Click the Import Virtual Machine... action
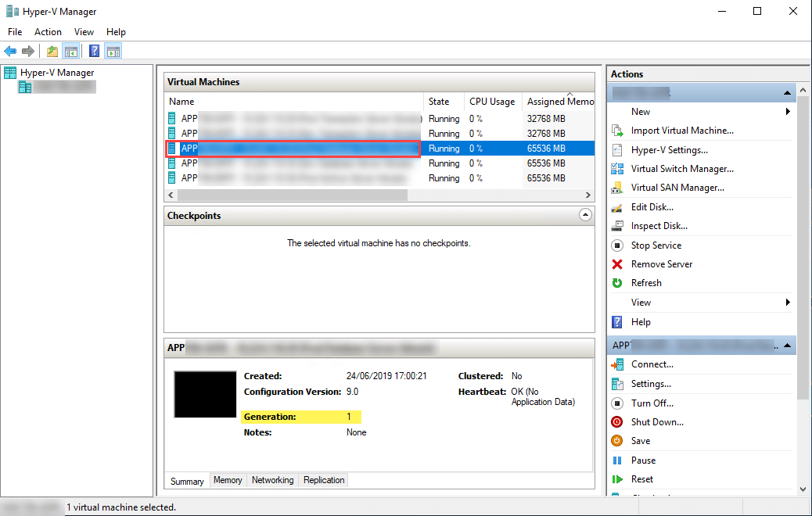The image size is (812, 516). (682, 131)
